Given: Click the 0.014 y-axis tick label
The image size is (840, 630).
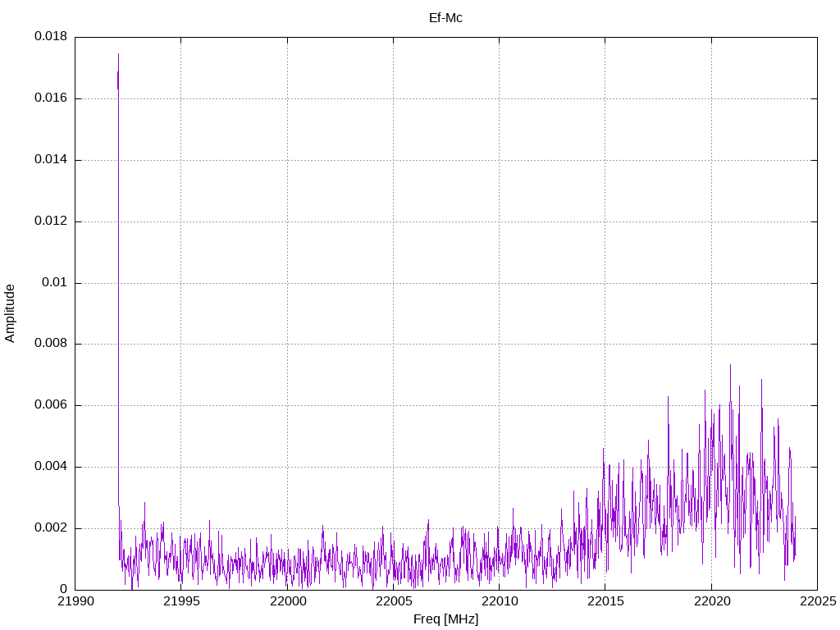Looking at the screenshot, I should click(x=50, y=160).
